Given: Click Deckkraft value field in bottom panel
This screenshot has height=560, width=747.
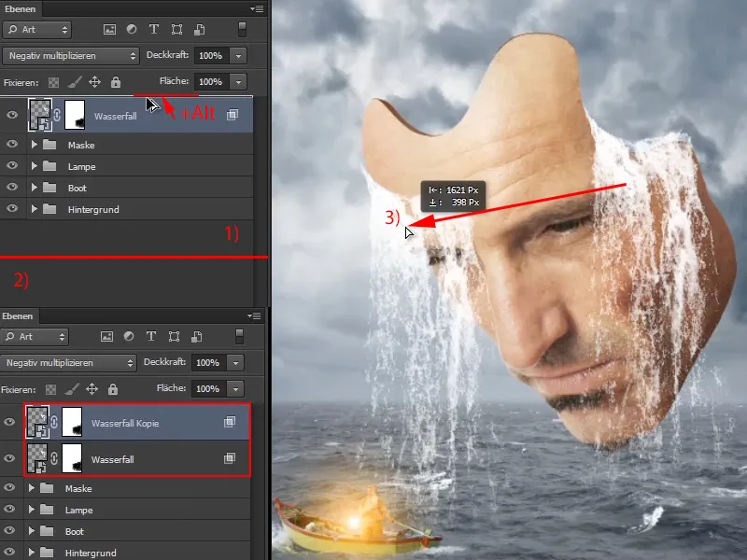Looking at the screenshot, I should [x=208, y=363].
